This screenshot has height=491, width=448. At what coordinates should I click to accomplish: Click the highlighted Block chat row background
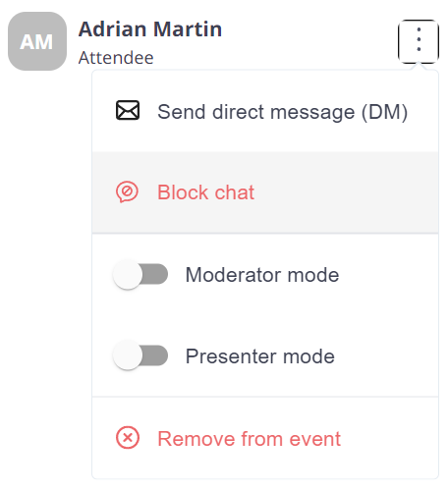[344, 192]
